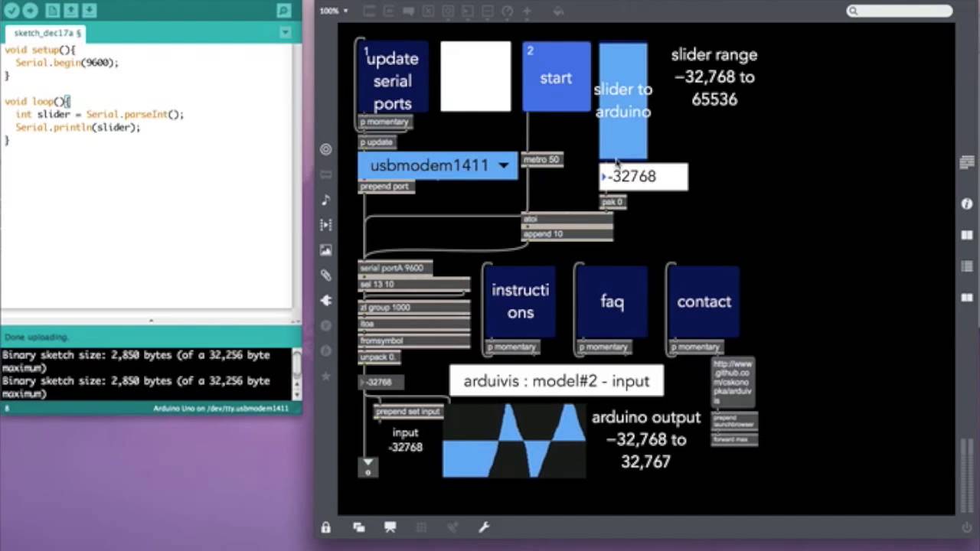
Task: Save the current Arduino sketch
Action: (x=89, y=10)
